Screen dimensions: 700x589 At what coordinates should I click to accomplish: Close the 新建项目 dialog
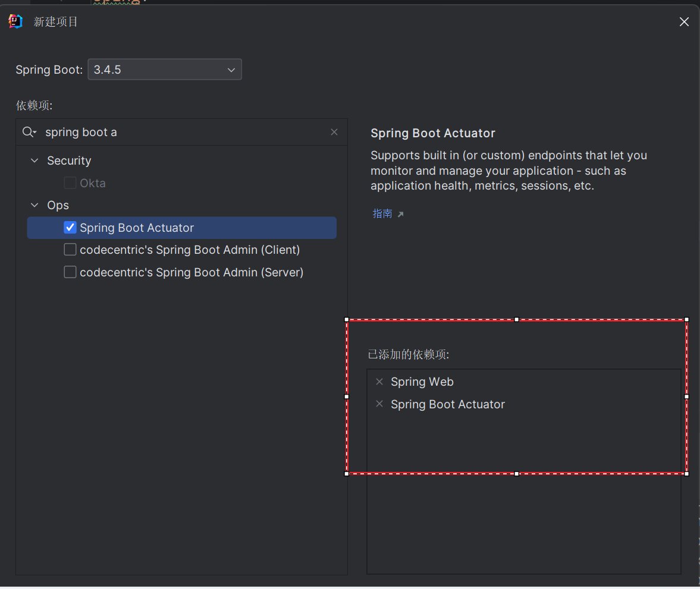[683, 21]
